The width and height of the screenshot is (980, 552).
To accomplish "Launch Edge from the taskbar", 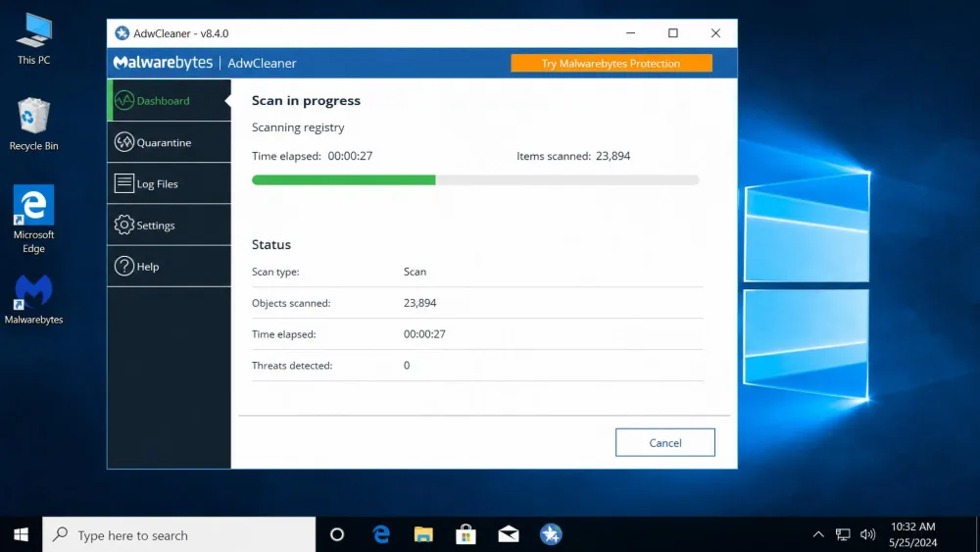I will [x=381, y=534].
